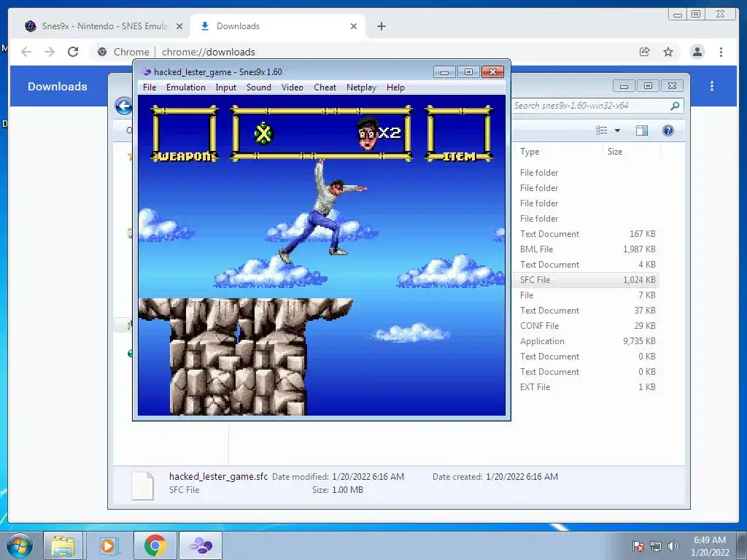Viewport: 747px width, 560px height.
Task: Click the Lester face lives icon
Action: (x=367, y=134)
